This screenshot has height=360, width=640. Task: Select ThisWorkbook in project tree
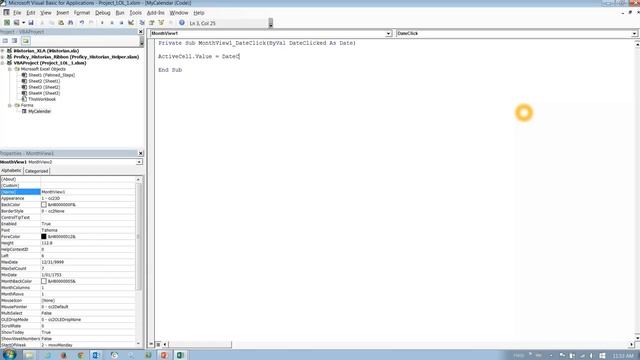click(42, 99)
